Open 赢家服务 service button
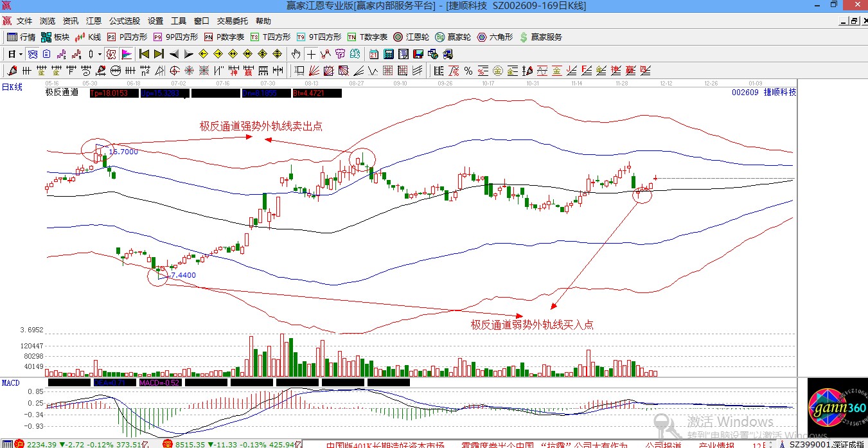The image size is (868, 448). tap(540, 37)
